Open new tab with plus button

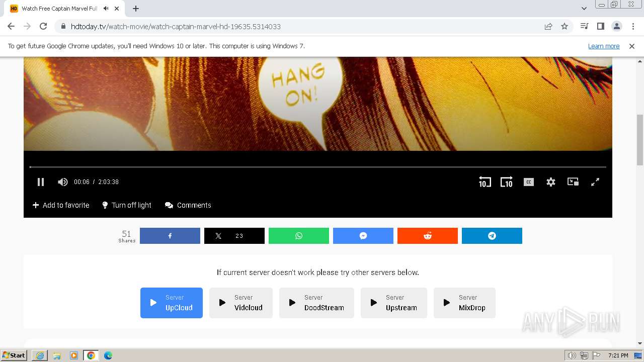pyautogui.click(x=136, y=9)
